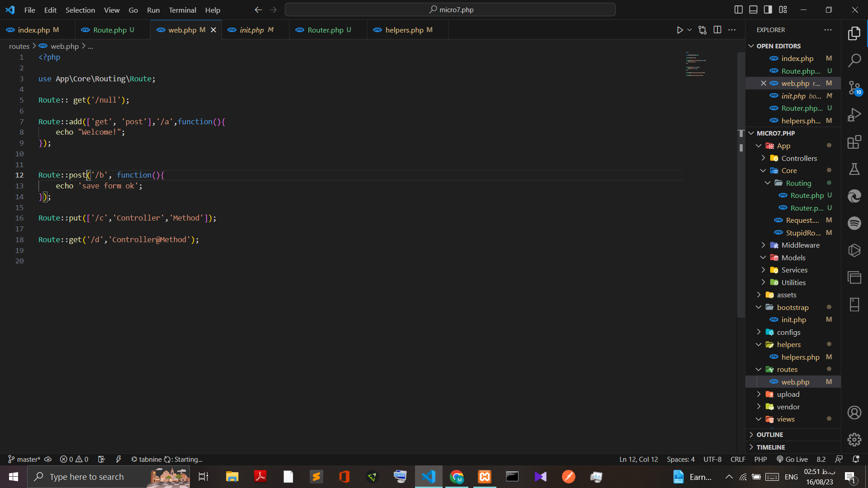
Task: Click Go Live server button
Action: pos(792,459)
